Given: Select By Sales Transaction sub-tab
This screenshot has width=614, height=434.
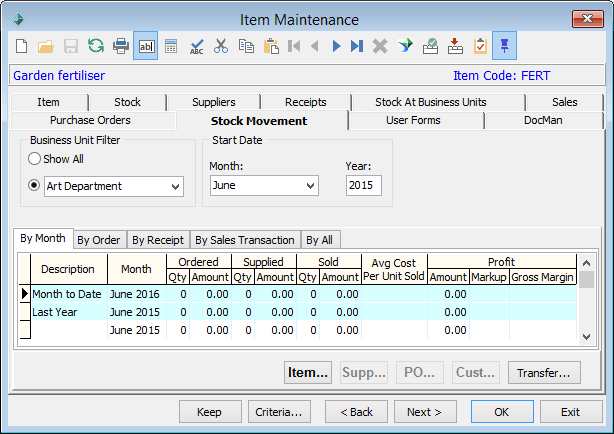Looking at the screenshot, I should [x=245, y=240].
